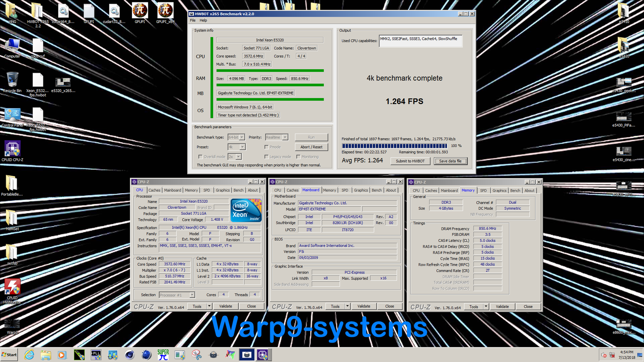Click the Used CPU capabilities text box

point(421,41)
